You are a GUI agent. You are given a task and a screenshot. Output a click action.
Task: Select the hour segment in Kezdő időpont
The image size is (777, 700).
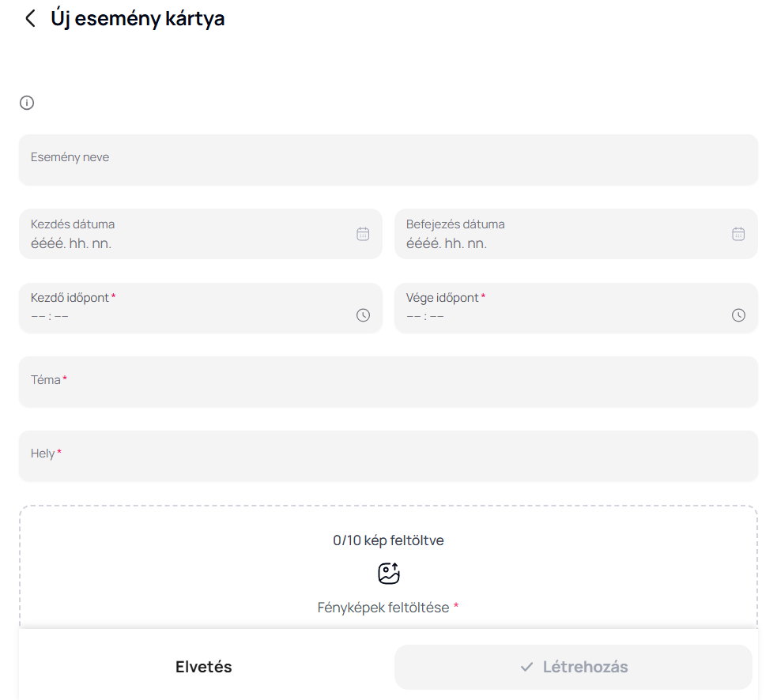pyautogui.click(x=38, y=317)
